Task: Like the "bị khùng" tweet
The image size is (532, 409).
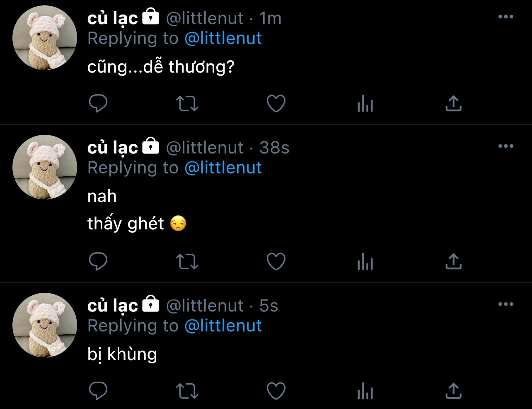Action: (x=276, y=391)
